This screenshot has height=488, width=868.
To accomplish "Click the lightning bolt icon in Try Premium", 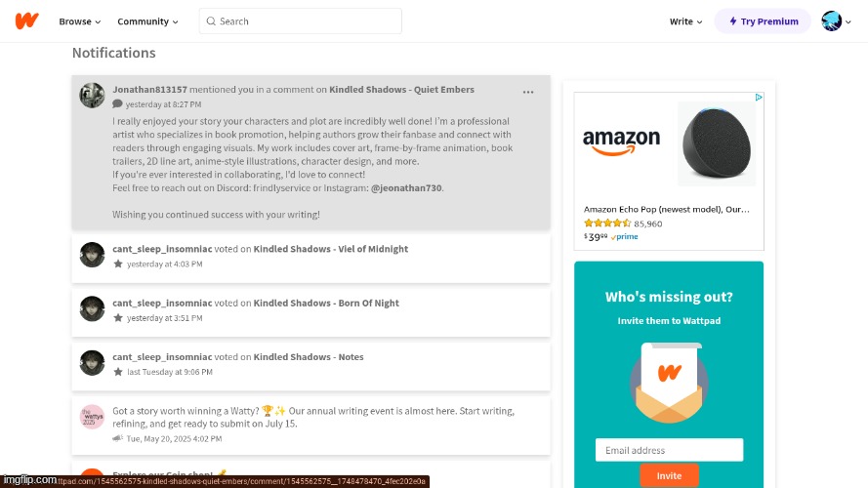I will coord(733,21).
